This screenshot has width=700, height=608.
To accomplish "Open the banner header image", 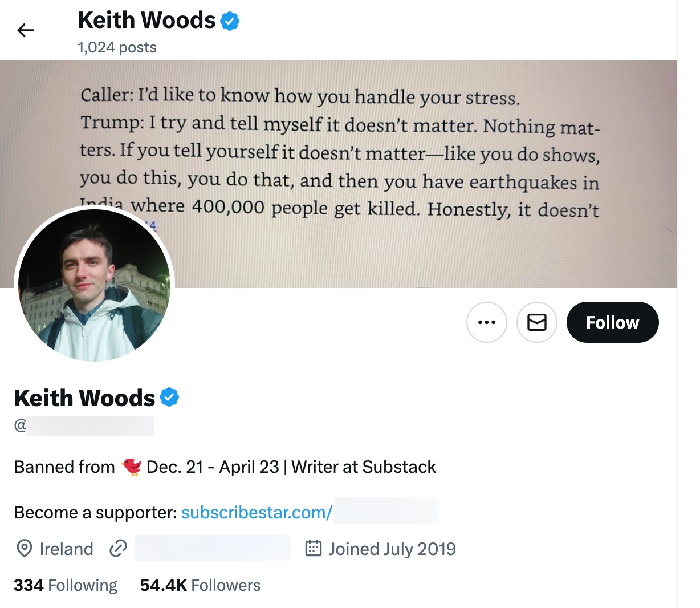I will [x=399, y=143].
